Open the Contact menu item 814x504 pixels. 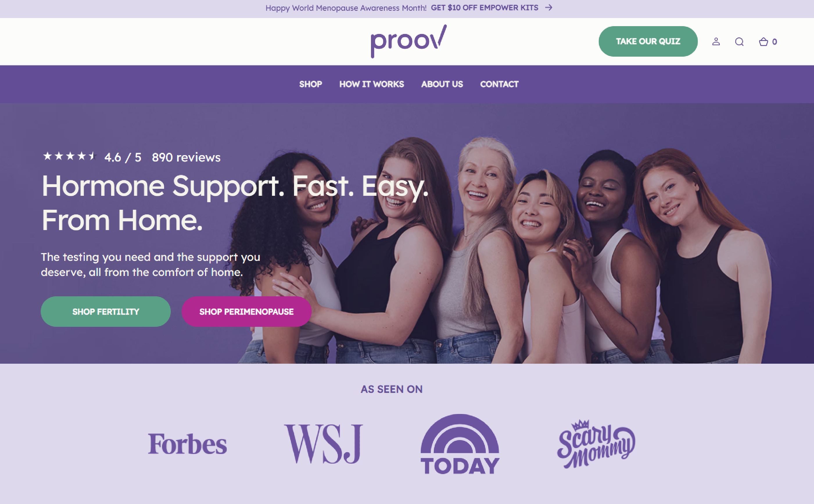(499, 84)
